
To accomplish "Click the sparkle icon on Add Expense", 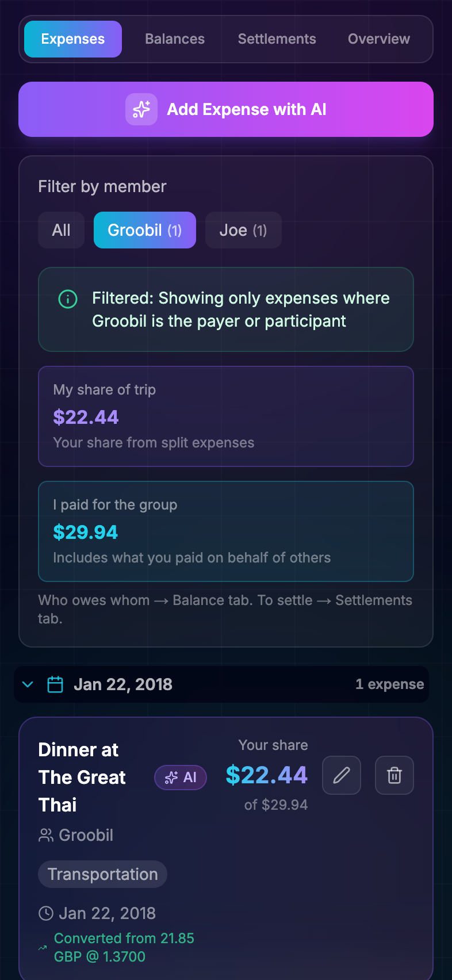I will click(x=141, y=109).
